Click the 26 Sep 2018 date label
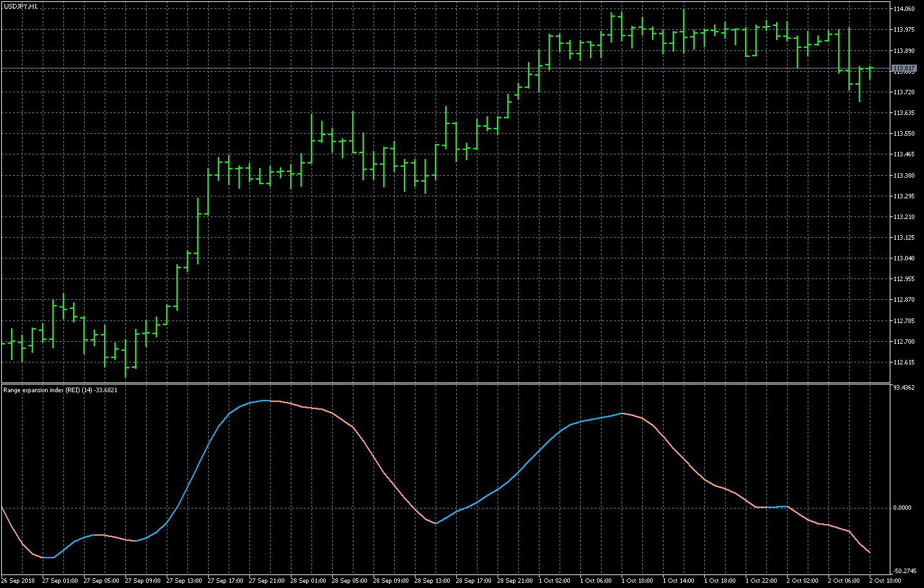 19,581
